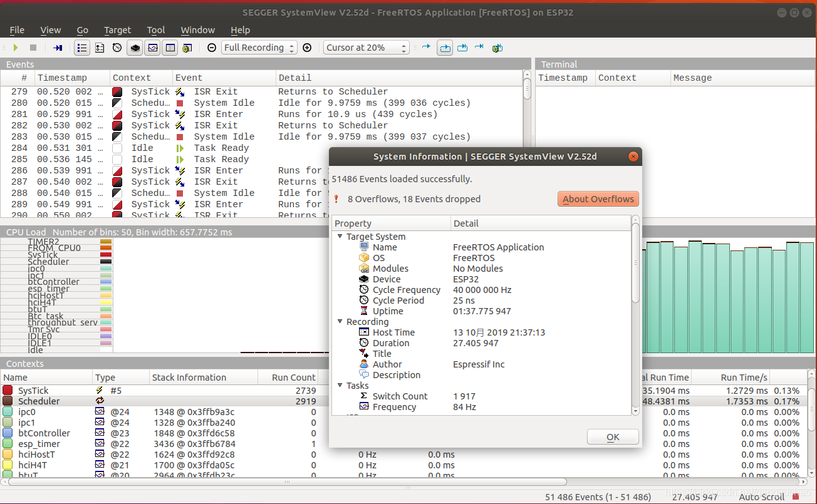817x504 pixels.
Task: Click the About Overflows button
Action: pos(598,199)
